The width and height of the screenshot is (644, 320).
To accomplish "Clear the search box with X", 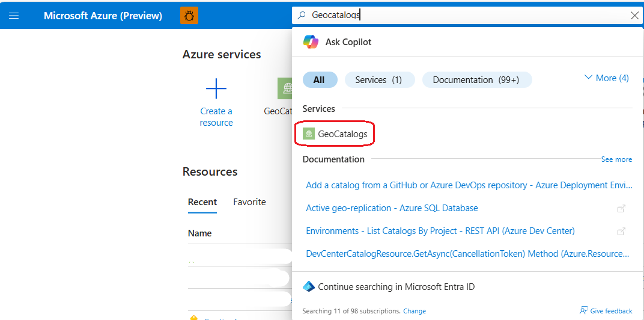I will point(634,16).
